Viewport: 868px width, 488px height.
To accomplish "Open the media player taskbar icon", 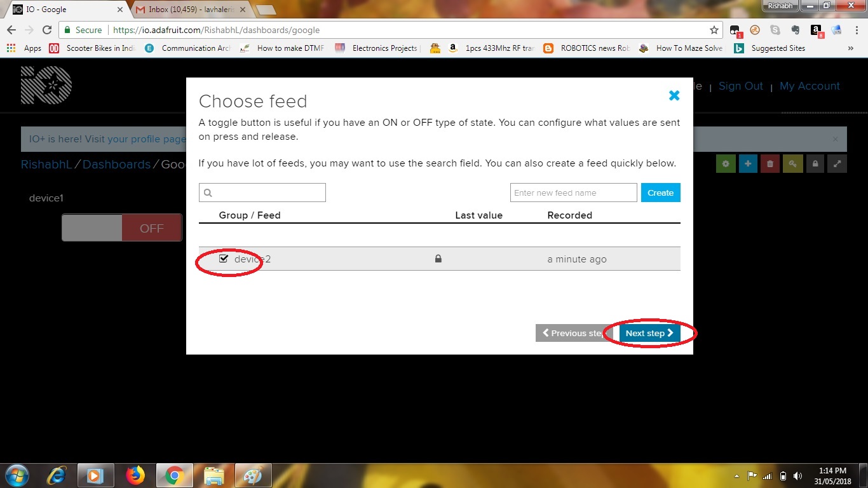I will 95,475.
